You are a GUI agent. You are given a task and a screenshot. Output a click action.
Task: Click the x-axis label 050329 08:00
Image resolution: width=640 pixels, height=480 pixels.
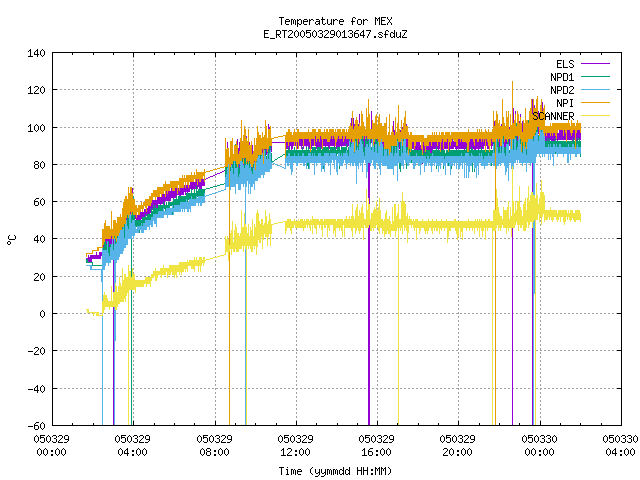click(x=214, y=445)
